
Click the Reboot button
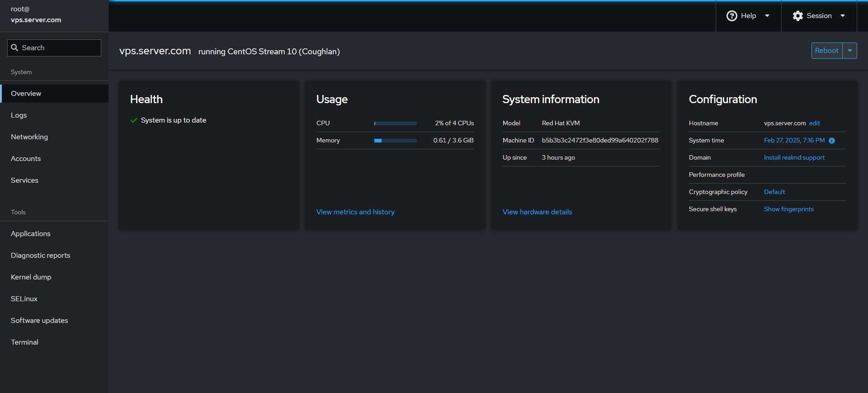[x=827, y=51]
